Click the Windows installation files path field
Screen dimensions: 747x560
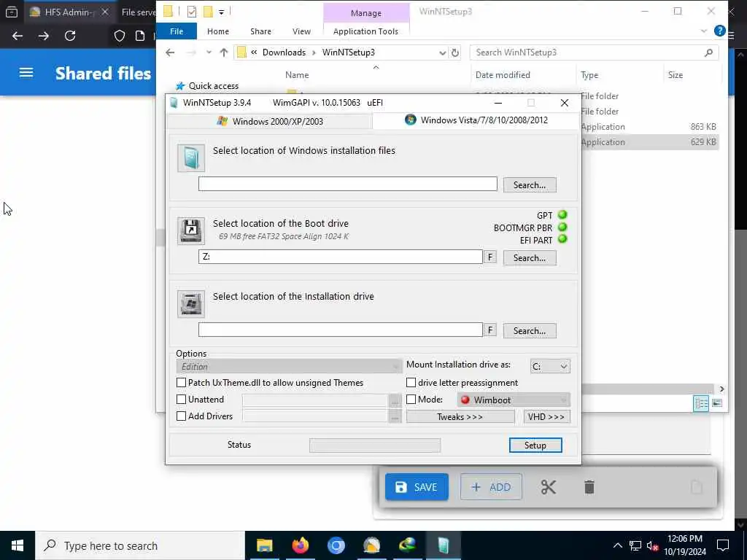click(x=348, y=184)
